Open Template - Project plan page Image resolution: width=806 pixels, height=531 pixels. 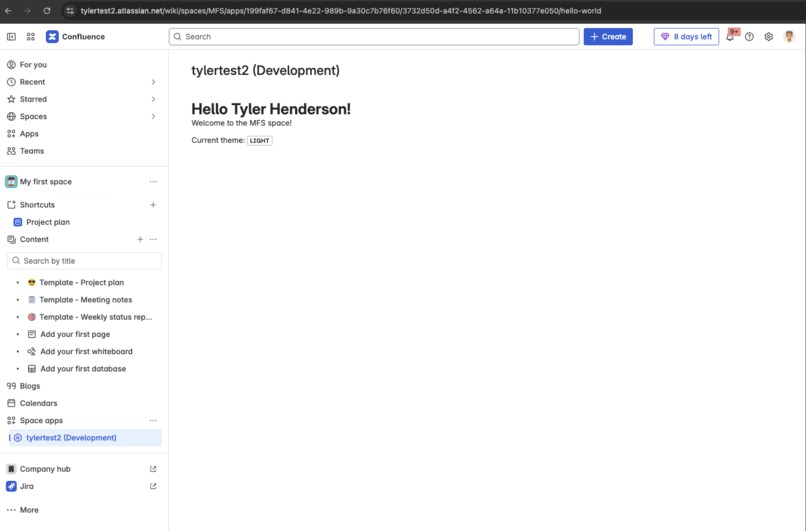(82, 282)
